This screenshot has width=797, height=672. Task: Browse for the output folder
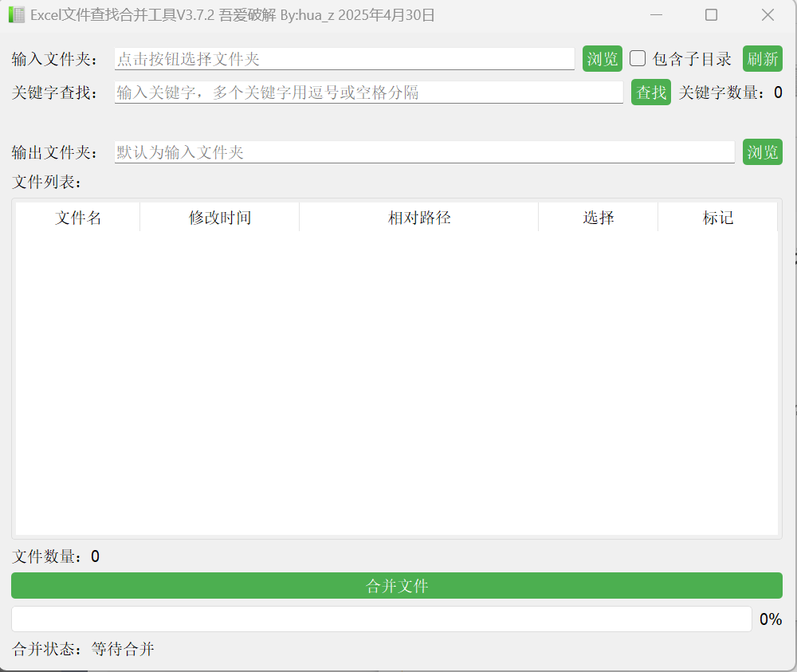[x=762, y=152]
